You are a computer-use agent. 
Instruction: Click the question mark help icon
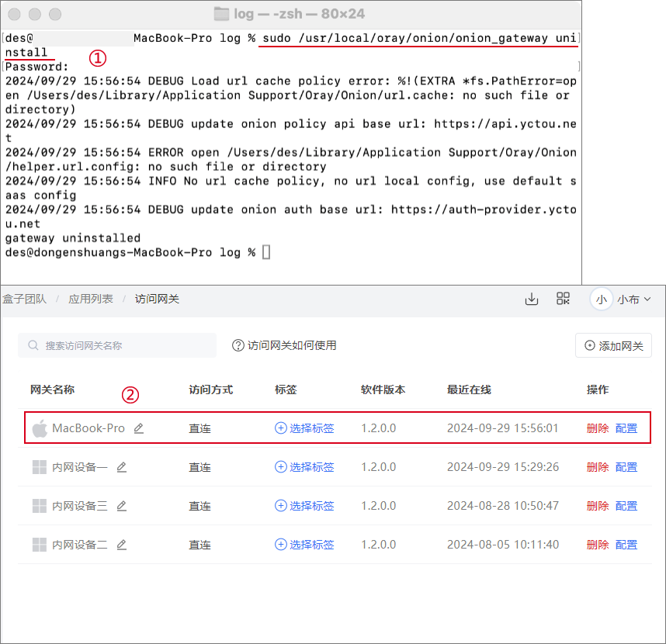[238, 345]
